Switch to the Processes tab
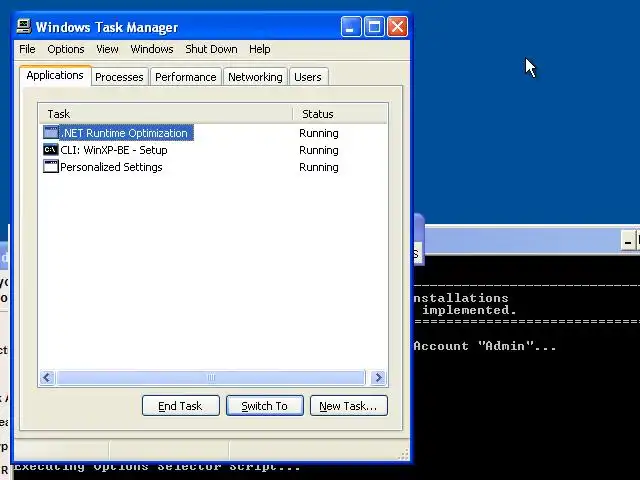 [x=119, y=77]
